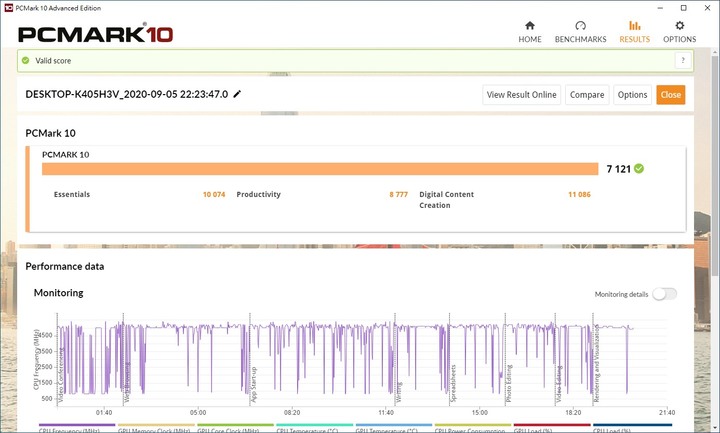Toggle the Monitoring details switch
The image size is (720, 433).
click(664, 294)
